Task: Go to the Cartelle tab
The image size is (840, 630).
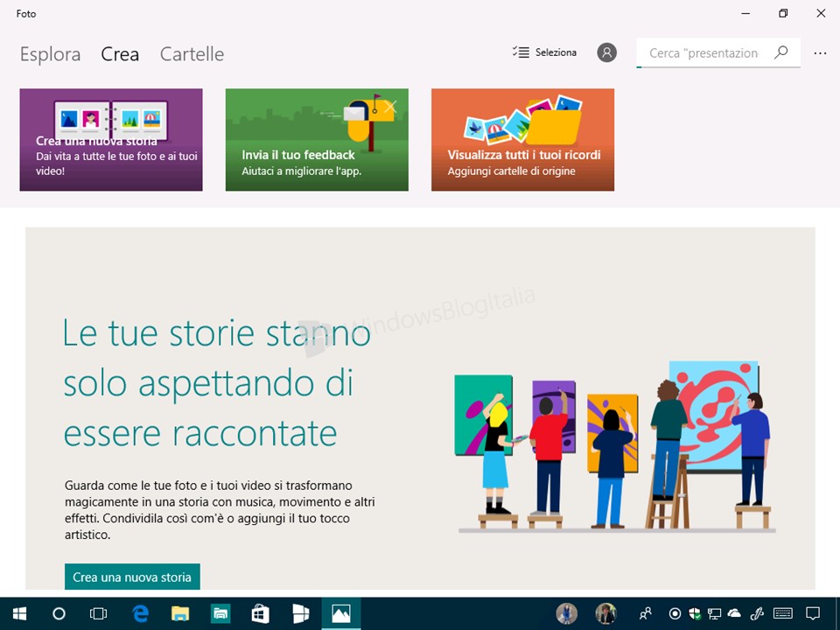Action: click(x=192, y=54)
